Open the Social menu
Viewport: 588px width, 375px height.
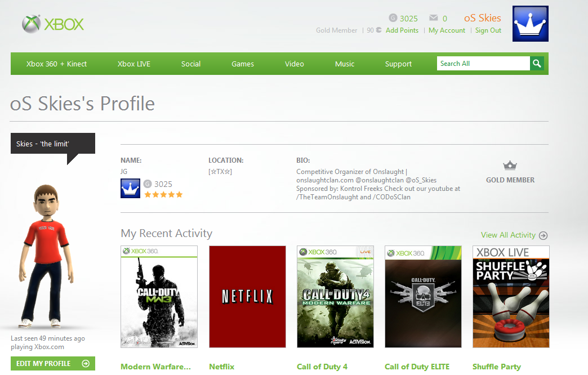[191, 64]
